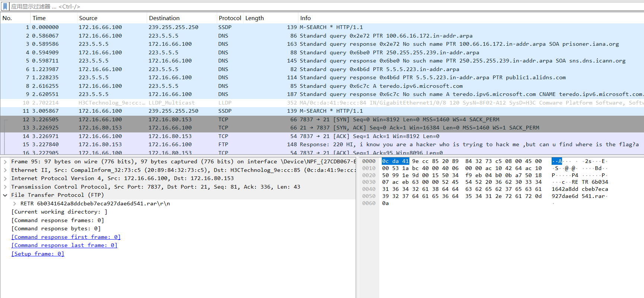Sort packets by the Protocol column
The width and height of the screenshot is (644, 298).
pyautogui.click(x=230, y=18)
